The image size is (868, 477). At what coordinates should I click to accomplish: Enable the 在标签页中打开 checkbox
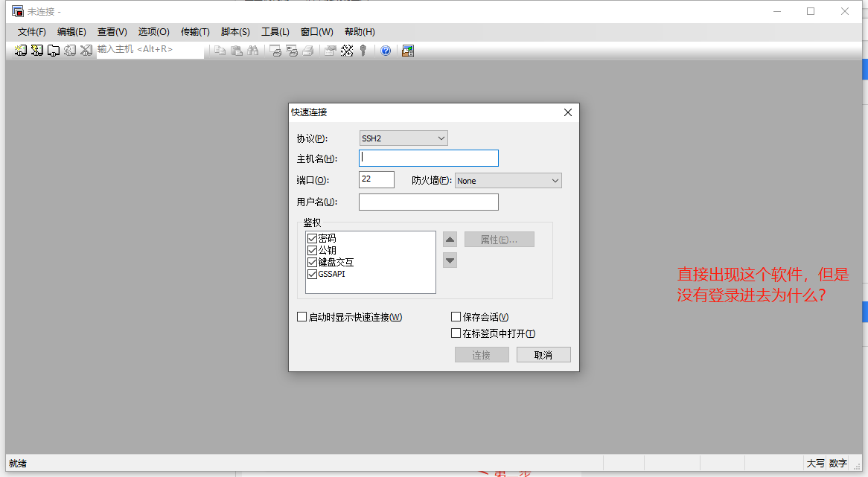[456, 333]
